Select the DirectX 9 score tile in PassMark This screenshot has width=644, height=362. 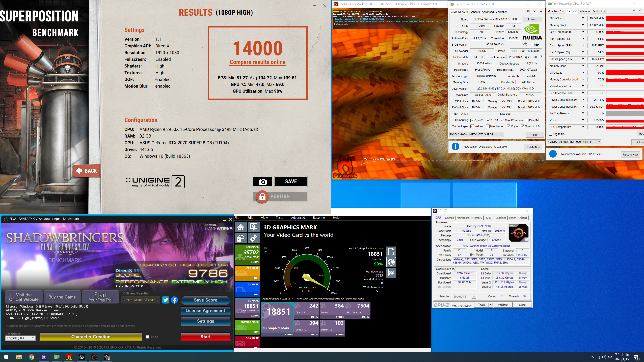[x=307, y=311]
